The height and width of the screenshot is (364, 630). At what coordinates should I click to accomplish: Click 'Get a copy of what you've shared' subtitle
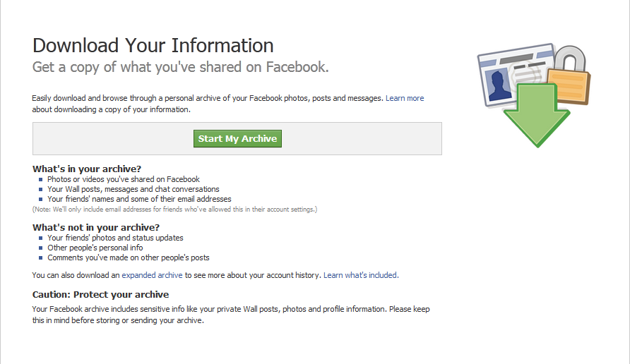[180, 67]
